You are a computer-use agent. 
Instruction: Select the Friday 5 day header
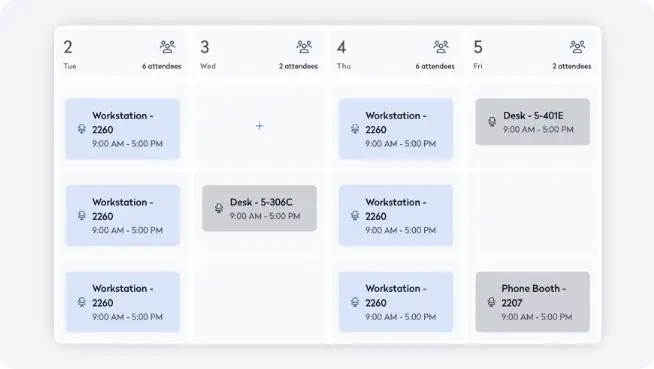click(x=533, y=54)
